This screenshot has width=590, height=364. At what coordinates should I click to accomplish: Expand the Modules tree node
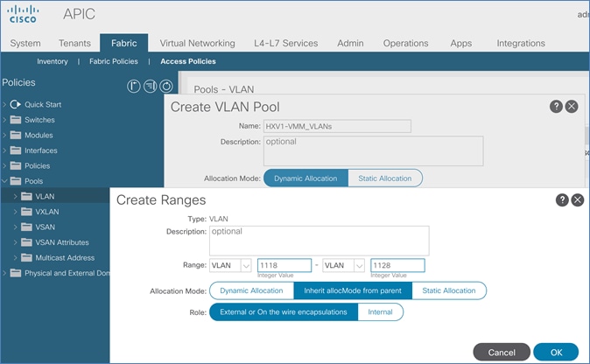point(4,135)
